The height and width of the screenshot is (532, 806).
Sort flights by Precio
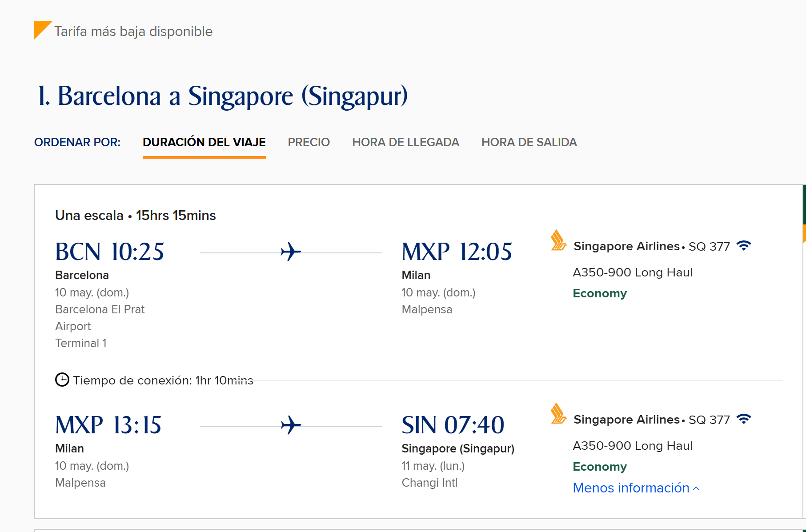tap(309, 142)
